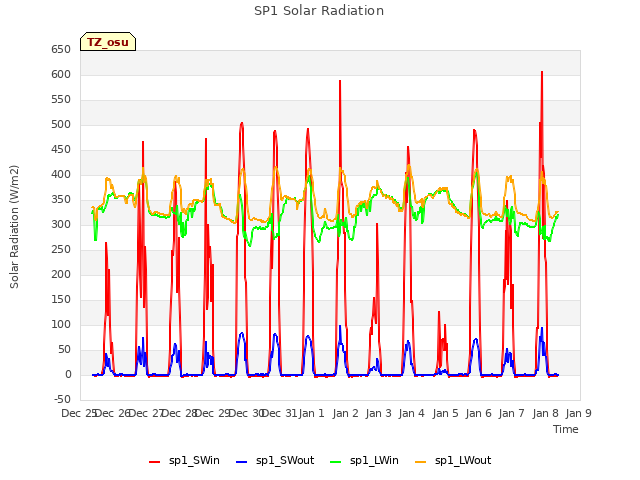Click the -50 y-axis tick label
The width and height of the screenshot is (640, 480).
[x=62, y=400]
